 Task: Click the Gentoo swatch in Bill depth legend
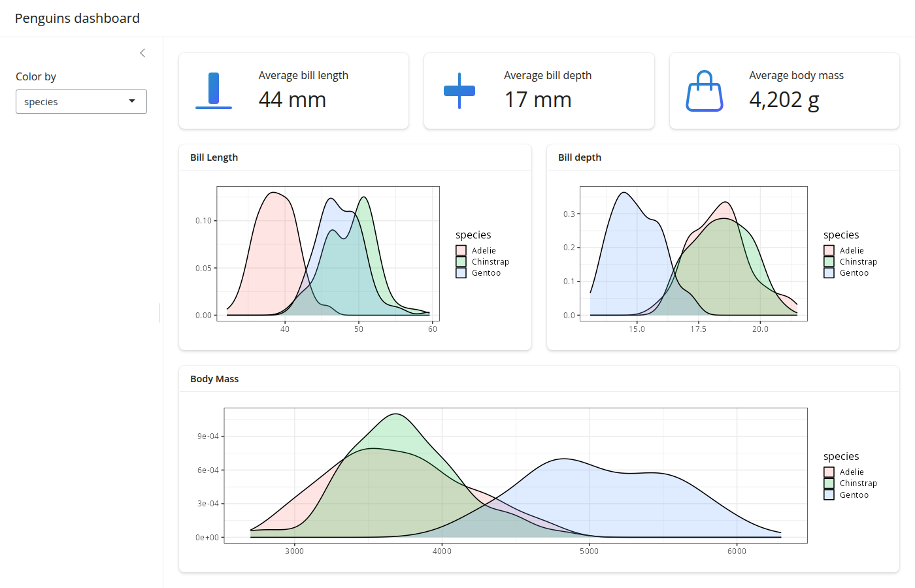pyautogui.click(x=829, y=273)
